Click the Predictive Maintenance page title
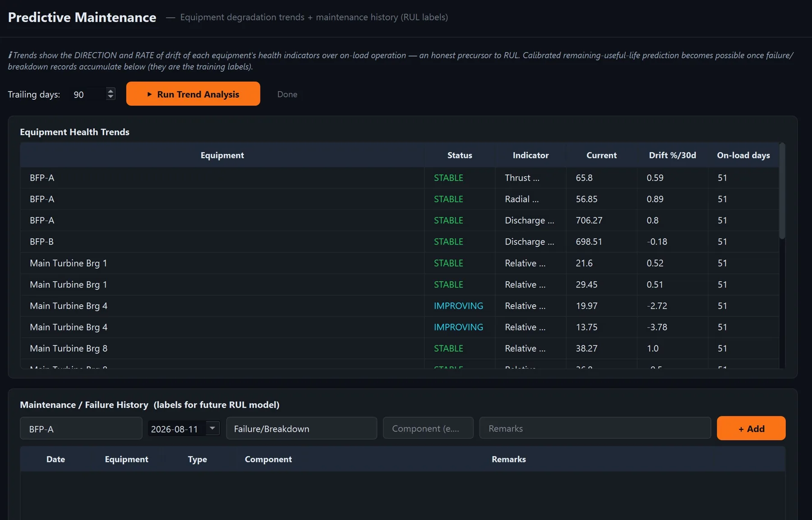The width and height of the screenshot is (812, 520). [82, 17]
